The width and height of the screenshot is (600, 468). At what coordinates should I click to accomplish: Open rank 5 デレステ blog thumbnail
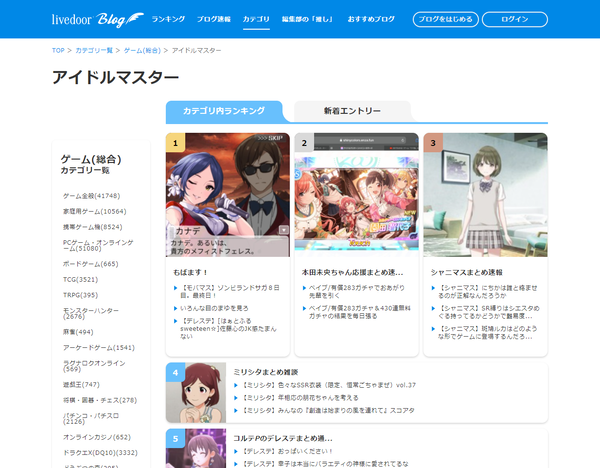pos(196,448)
